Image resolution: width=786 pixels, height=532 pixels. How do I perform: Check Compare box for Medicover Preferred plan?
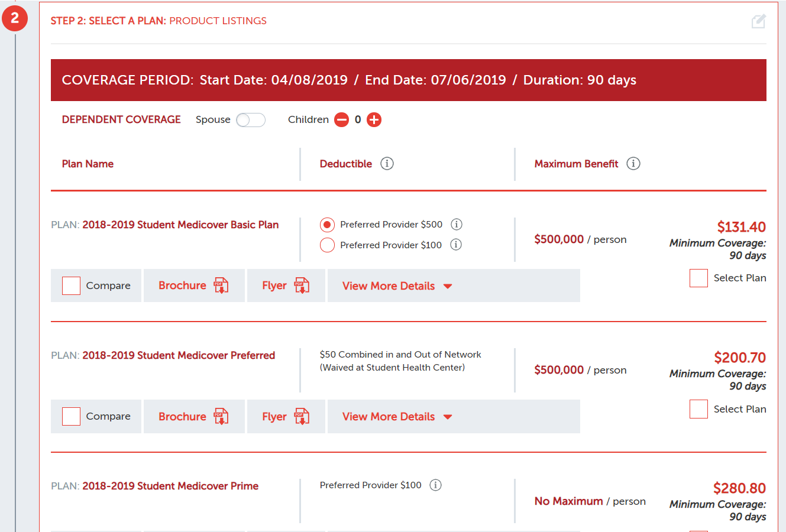71,416
